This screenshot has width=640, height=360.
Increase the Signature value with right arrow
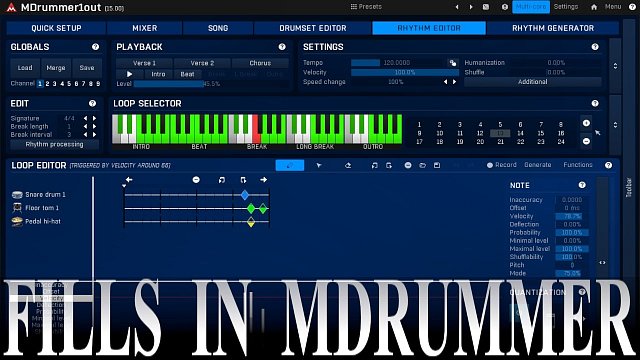click(94, 118)
